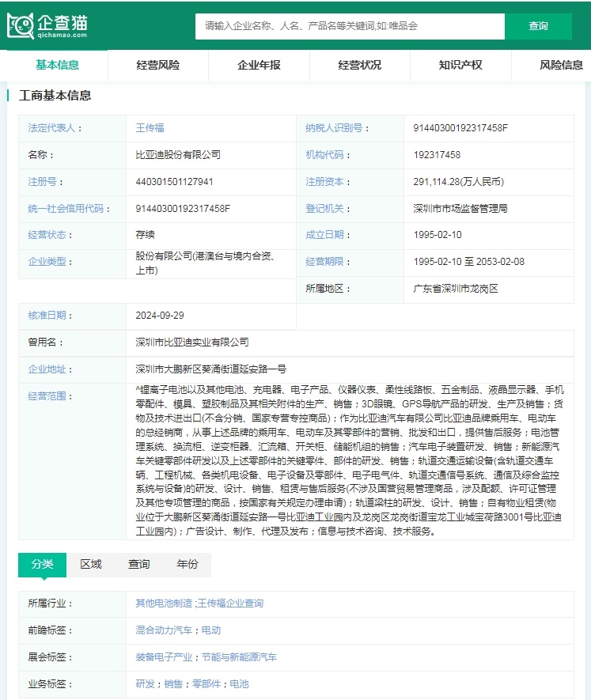Switch to the 风险信息 tab
Screen dimensions: 591x700
coord(561,65)
